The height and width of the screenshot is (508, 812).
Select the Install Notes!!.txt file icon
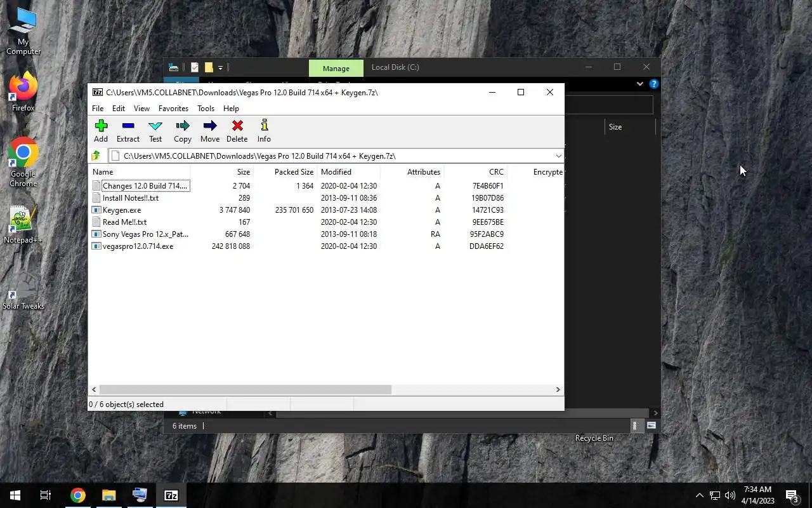[x=96, y=198]
